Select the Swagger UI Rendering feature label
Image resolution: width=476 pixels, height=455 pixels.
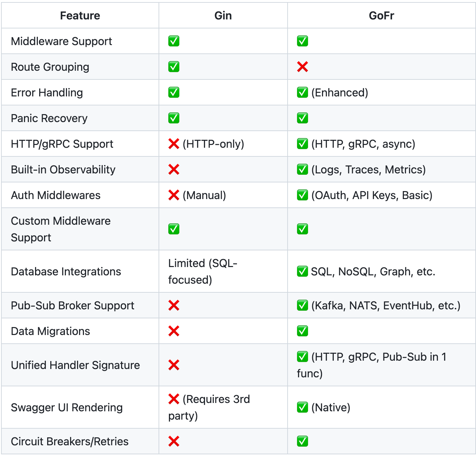point(67,407)
